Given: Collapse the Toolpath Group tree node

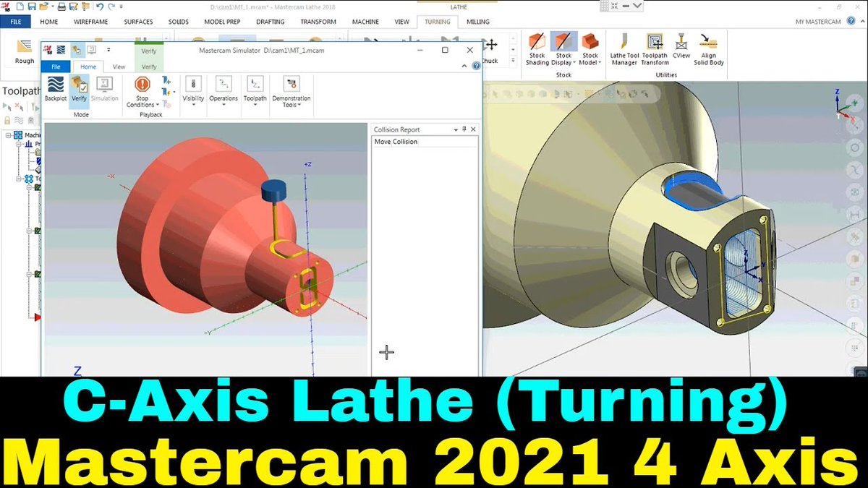Looking at the screenshot, I should pos(20,178).
